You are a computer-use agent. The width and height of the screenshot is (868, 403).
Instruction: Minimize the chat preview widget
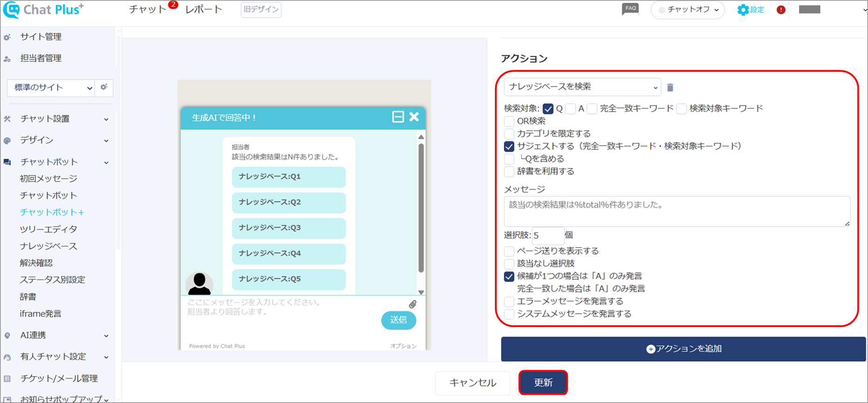(x=398, y=116)
